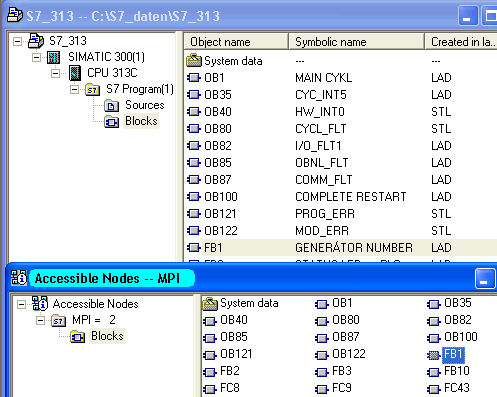Click the MAIN CYKL symbolic name

pos(324,78)
